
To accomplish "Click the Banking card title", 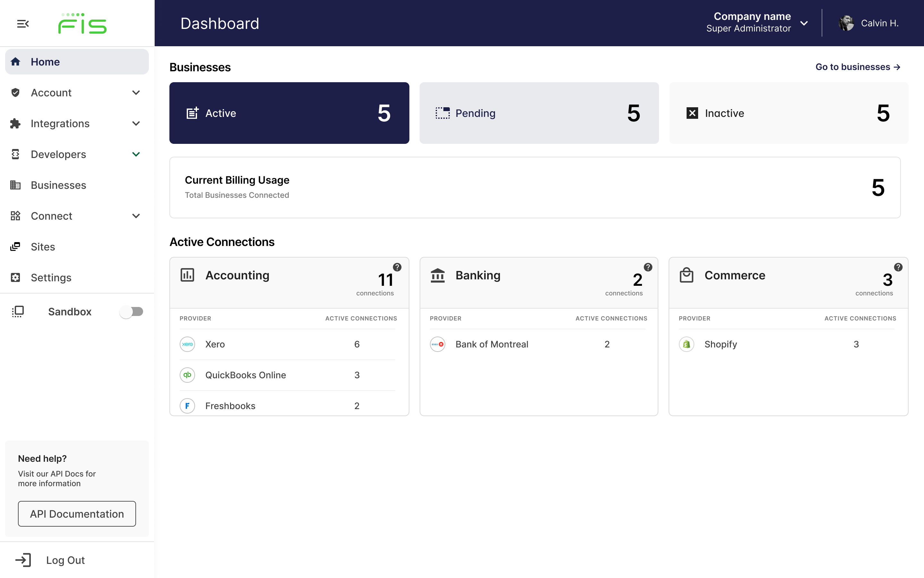I will click(478, 275).
